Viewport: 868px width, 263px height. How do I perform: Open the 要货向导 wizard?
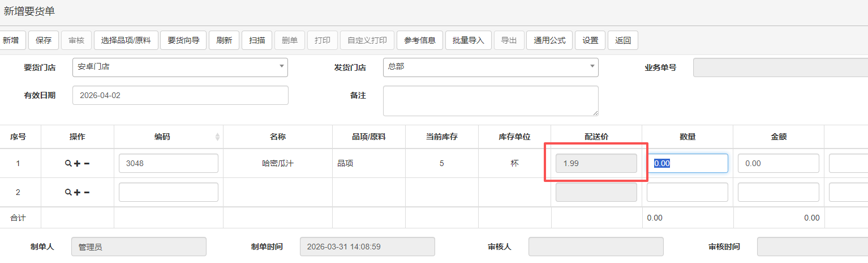(x=183, y=40)
